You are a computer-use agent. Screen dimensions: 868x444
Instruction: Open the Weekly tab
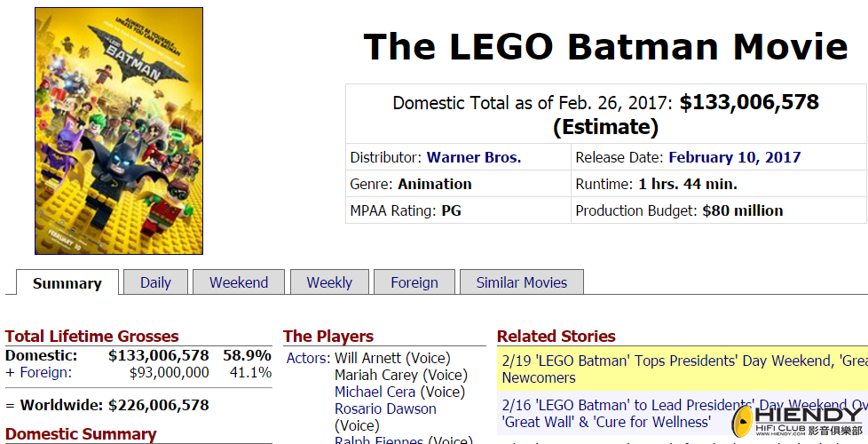(329, 282)
